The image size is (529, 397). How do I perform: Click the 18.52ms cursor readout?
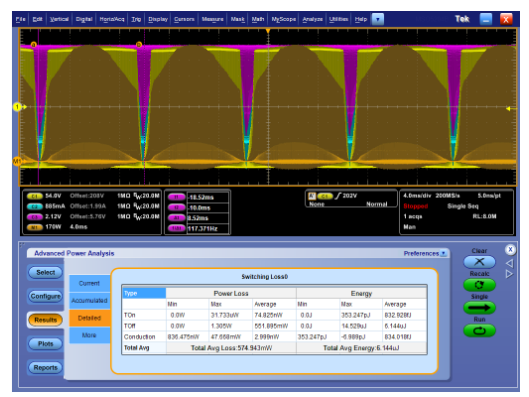tap(208, 197)
